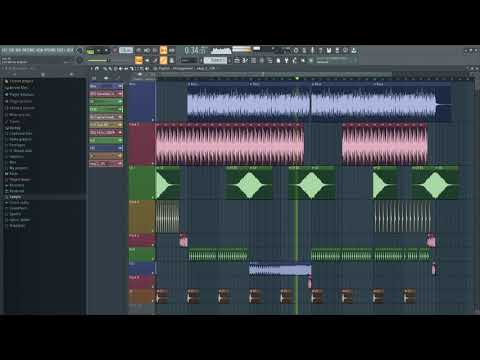Click the View Playlist toolbar icon
This screenshot has height=360, width=480.
tap(237, 60)
